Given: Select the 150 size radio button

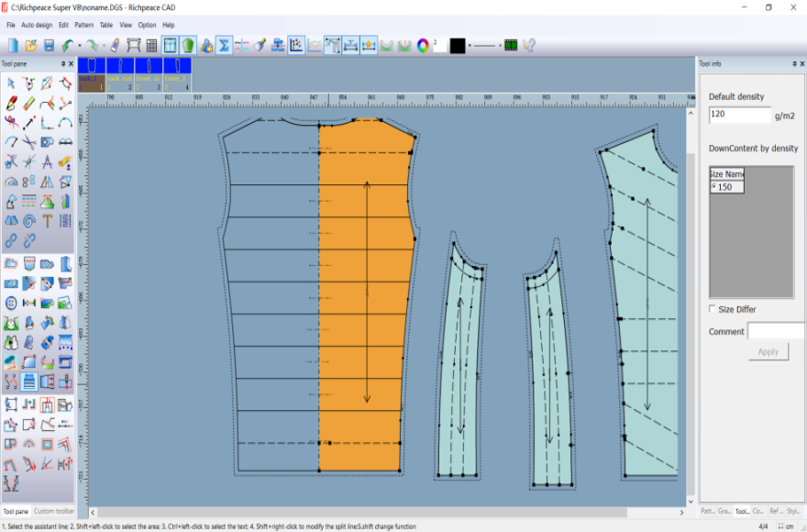Looking at the screenshot, I should pyautogui.click(x=715, y=187).
